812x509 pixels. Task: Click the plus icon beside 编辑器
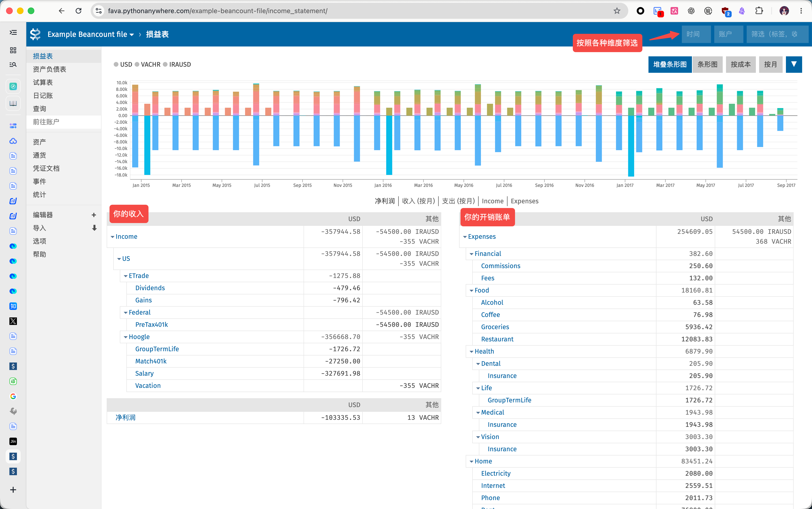coord(94,215)
